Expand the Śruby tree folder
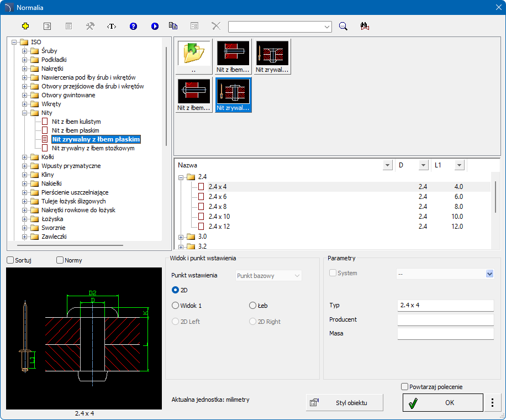506x420 pixels. (x=25, y=51)
